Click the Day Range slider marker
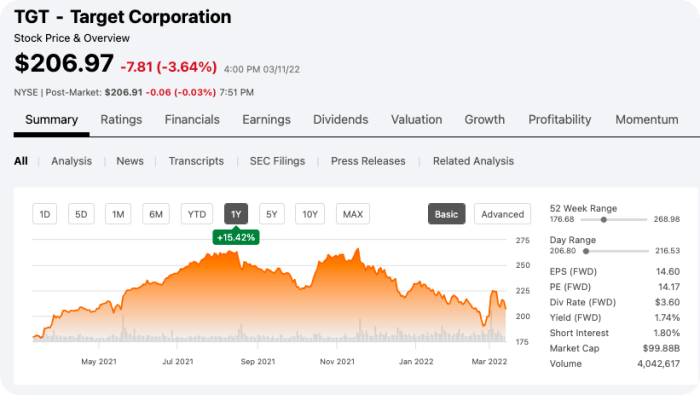This screenshot has width=700, height=395. [586, 251]
